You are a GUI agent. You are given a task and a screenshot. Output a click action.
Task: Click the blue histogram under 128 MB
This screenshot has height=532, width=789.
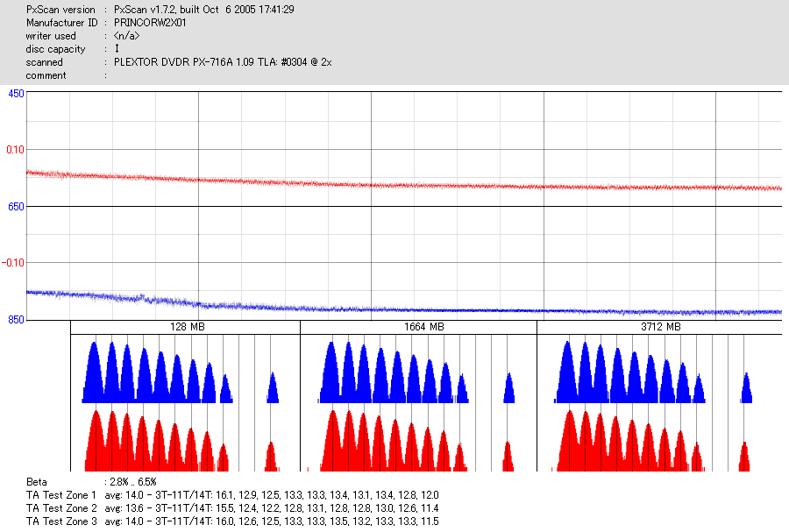click(x=180, y=372)
